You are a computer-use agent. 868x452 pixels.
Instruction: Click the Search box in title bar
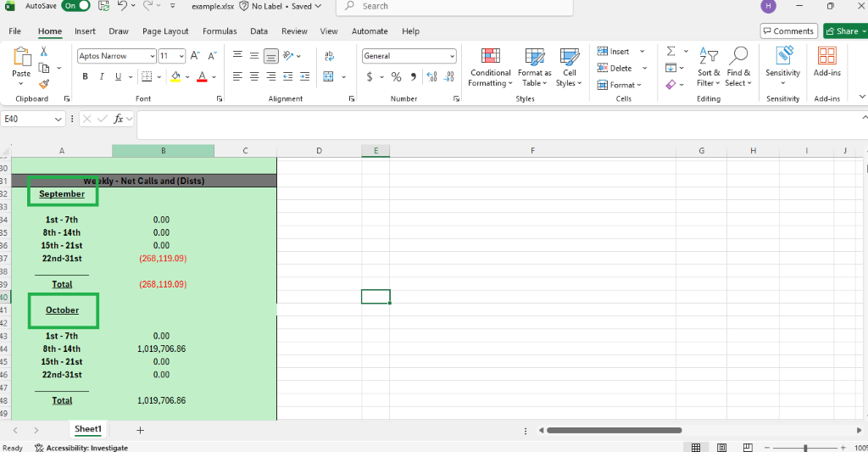(x=454, y=7)
